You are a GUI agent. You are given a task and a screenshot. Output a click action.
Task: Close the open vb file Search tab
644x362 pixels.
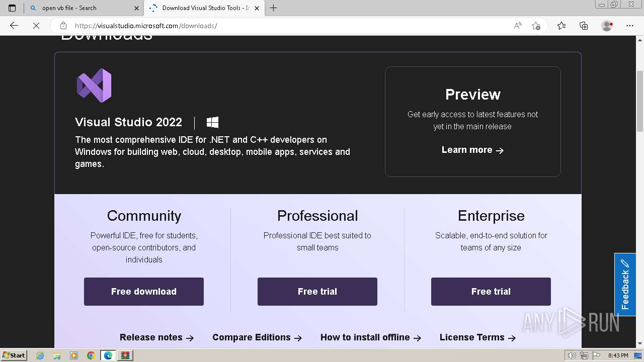136,8
